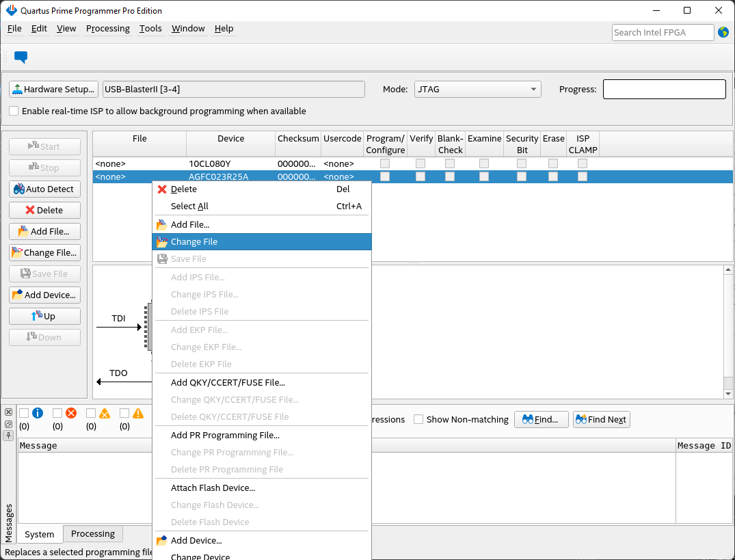
Task: Enable the real-time ISP checkbox
Action: tap(14, 111)
